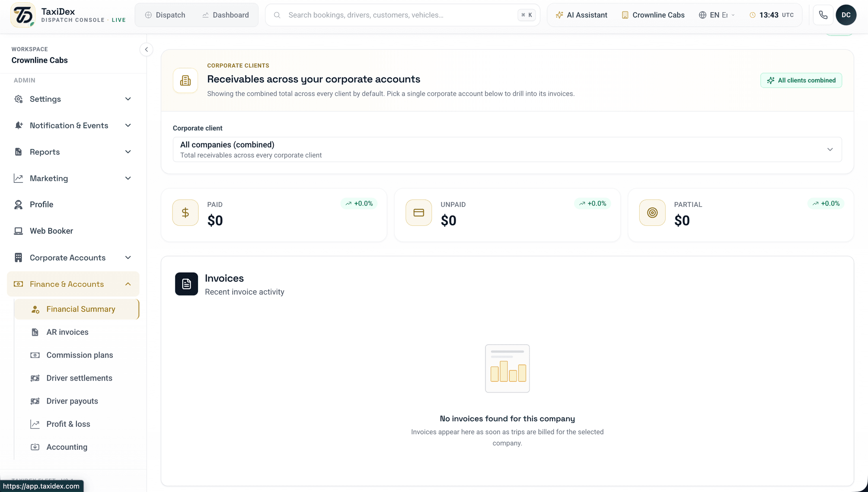Image resolution: width=868 pixels, height=492 pixels.
Task: Open the Corporate client dropdown
Action: (x=507, y=150)
